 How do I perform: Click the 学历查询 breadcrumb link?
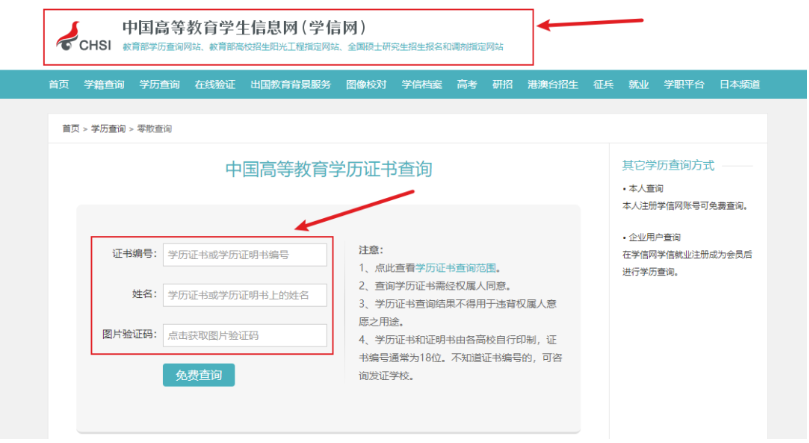108,129
